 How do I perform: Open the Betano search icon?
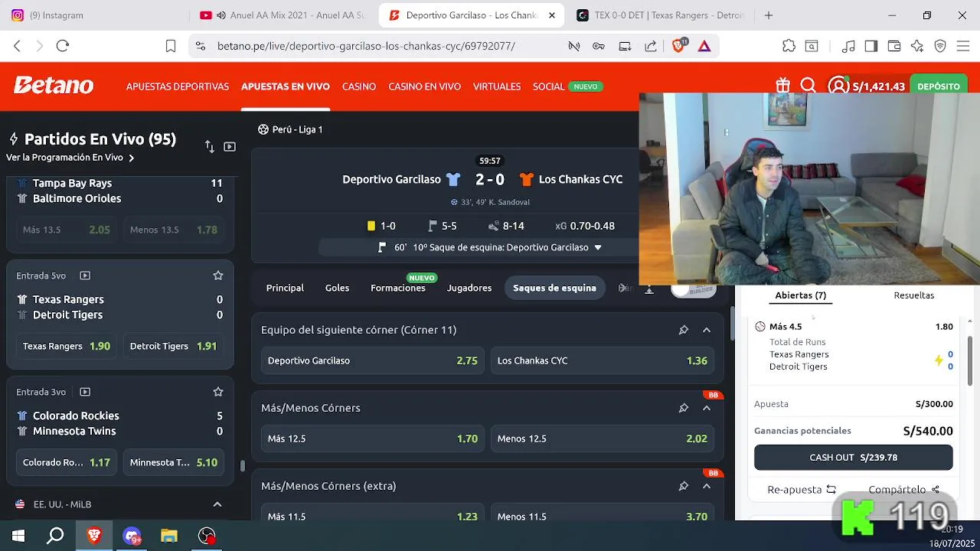[x=808, y=86]
